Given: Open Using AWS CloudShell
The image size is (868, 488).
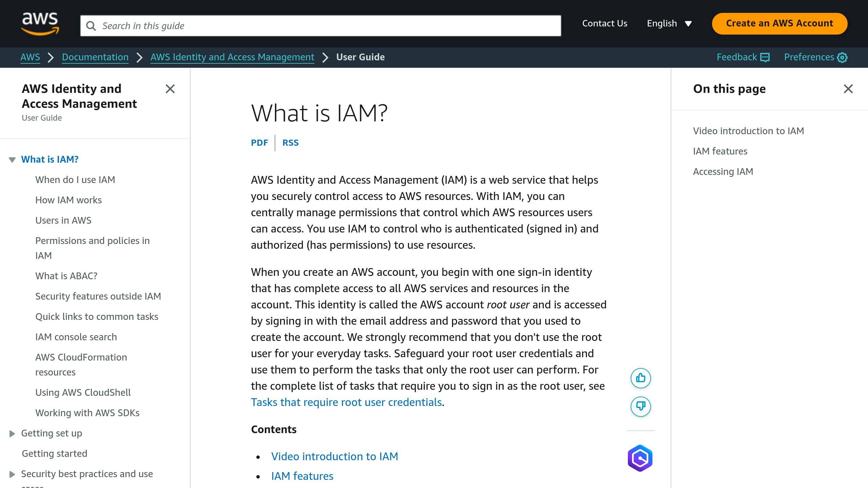Looking at the screenshot, I should point(83,392).
